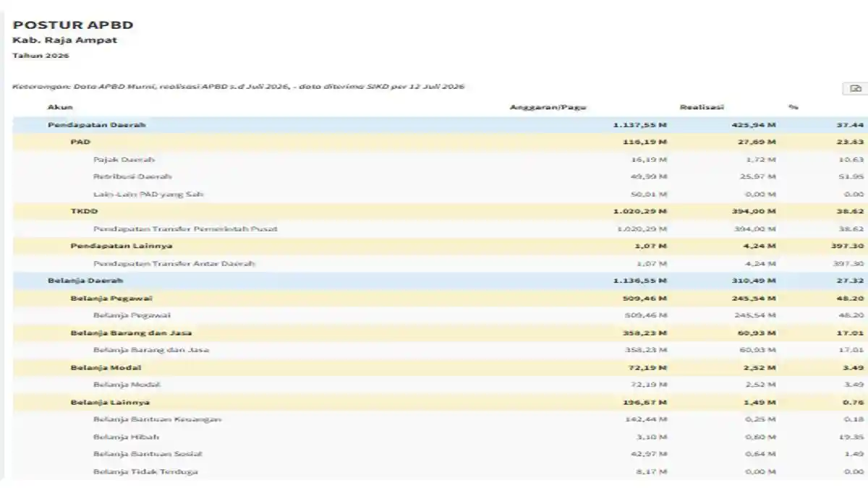Select the bold Belanja Pegawai subgroup row
Image resolution: width=868 pixels, height=488 pixels.
coord(441,298)
